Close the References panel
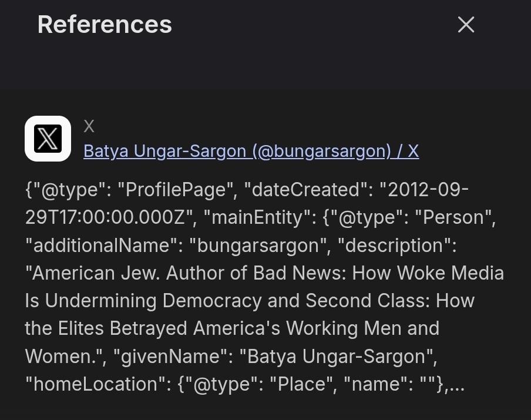The image size is (531, 420). click(466, 25)
